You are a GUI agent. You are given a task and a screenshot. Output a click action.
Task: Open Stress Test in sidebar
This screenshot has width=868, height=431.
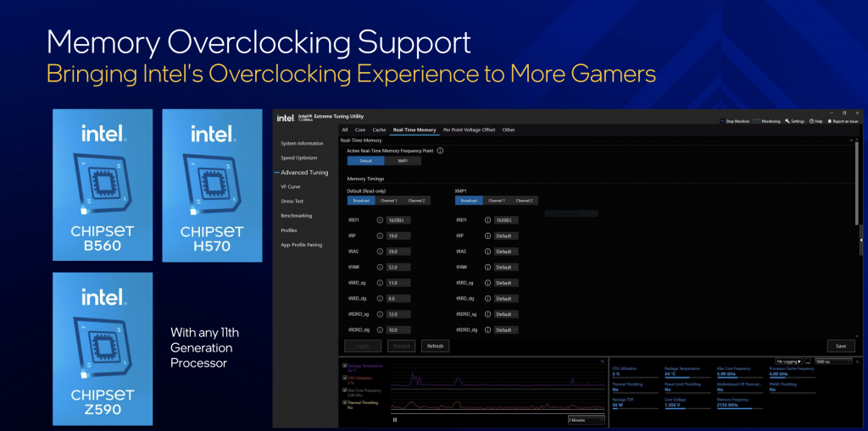pos(292,202)
